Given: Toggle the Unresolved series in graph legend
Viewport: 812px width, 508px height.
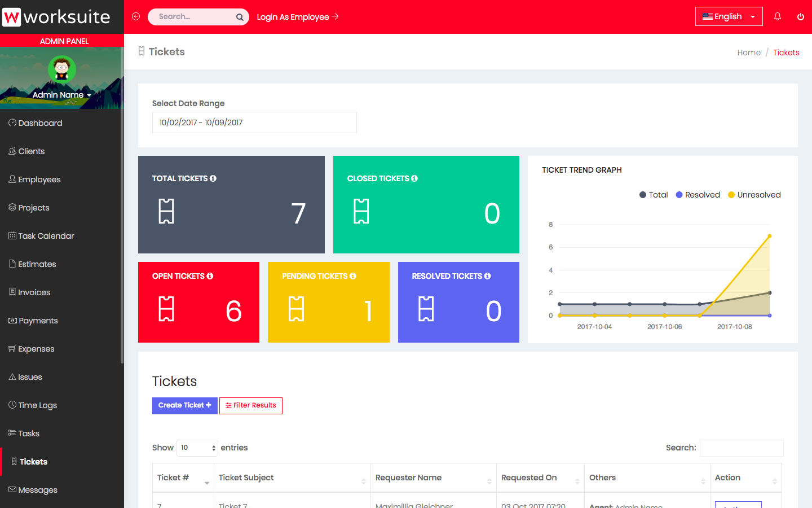Looking at the screenshot, I should pos(754,195).
